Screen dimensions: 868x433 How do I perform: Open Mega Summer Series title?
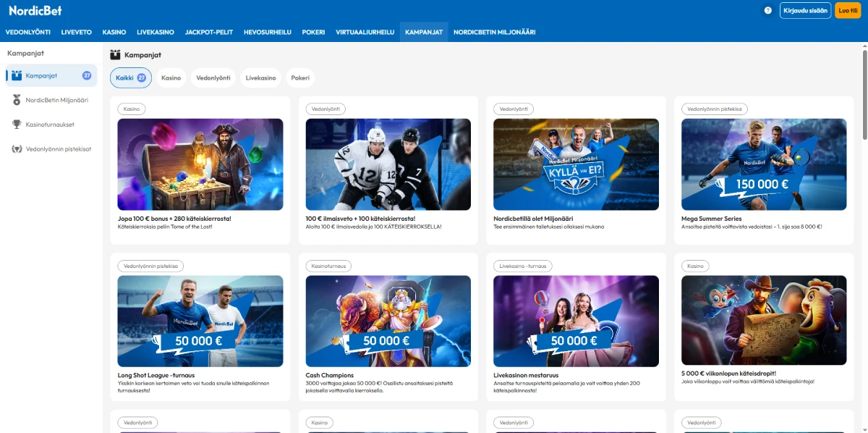pos(711,218)
